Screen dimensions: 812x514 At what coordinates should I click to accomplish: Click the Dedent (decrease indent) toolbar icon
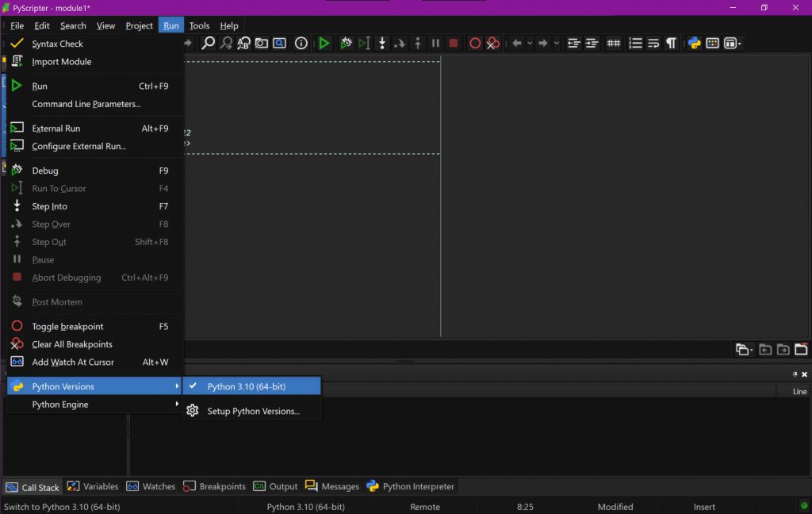[573, 43]
